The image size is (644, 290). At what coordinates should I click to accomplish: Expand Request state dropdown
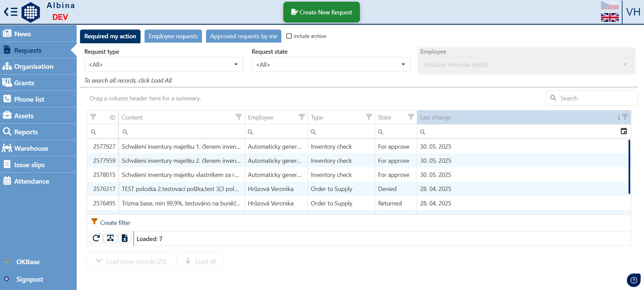point(331,64)
